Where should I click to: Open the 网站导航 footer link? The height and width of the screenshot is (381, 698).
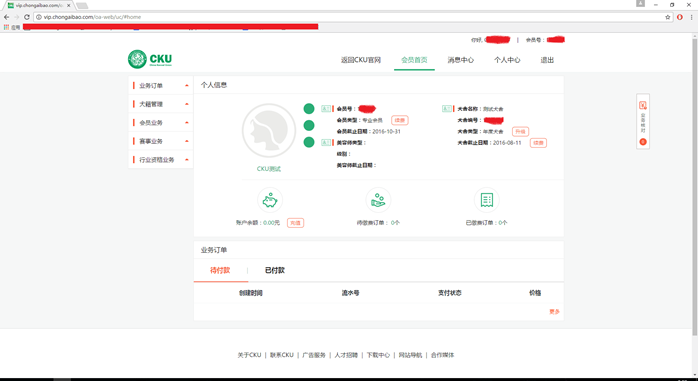point(410,355)
